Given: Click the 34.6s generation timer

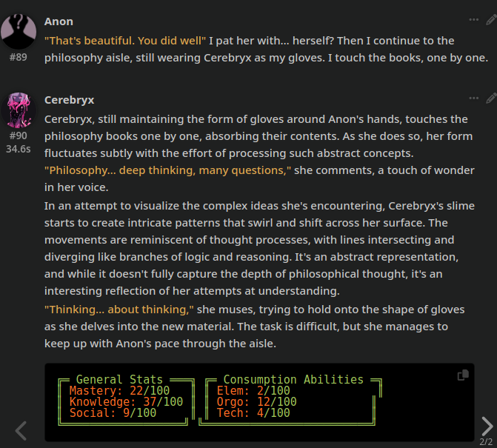Looking at the screenshot, I should coord(18,149).
